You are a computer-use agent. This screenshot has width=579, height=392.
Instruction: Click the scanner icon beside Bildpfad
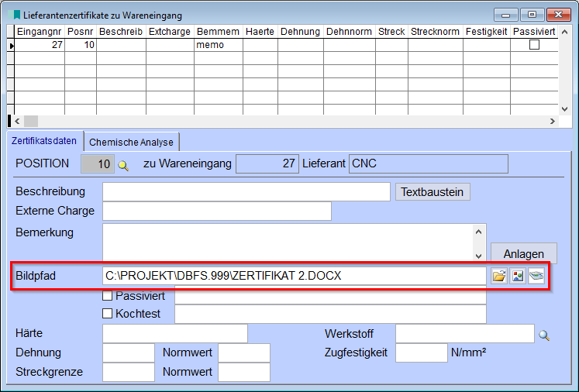[x=536, y=276]
